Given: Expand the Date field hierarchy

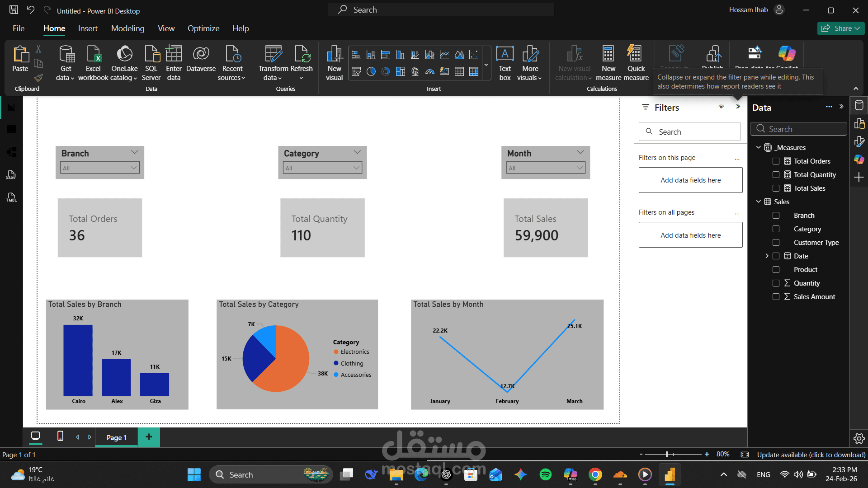Looking at the screenshot, I should click(767, 256).
